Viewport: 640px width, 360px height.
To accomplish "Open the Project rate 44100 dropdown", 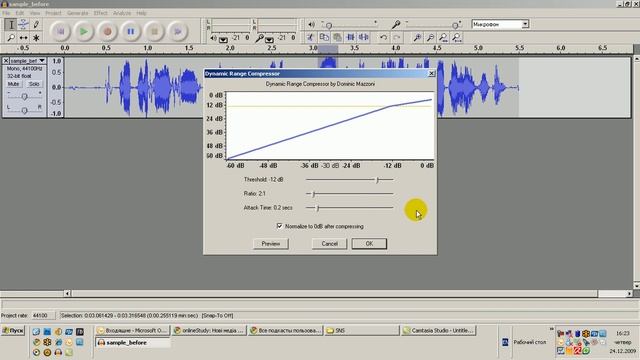I will pyautogui.click(x=44, y=316).
